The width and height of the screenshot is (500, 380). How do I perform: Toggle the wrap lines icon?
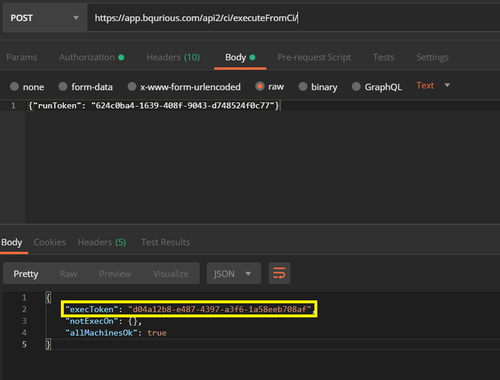(x=279, y=273)
